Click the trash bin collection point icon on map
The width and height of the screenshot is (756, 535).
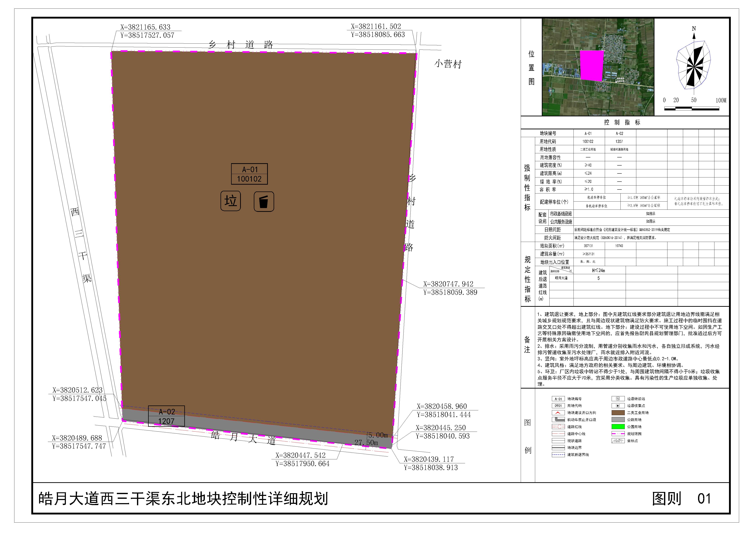[264, 202]
